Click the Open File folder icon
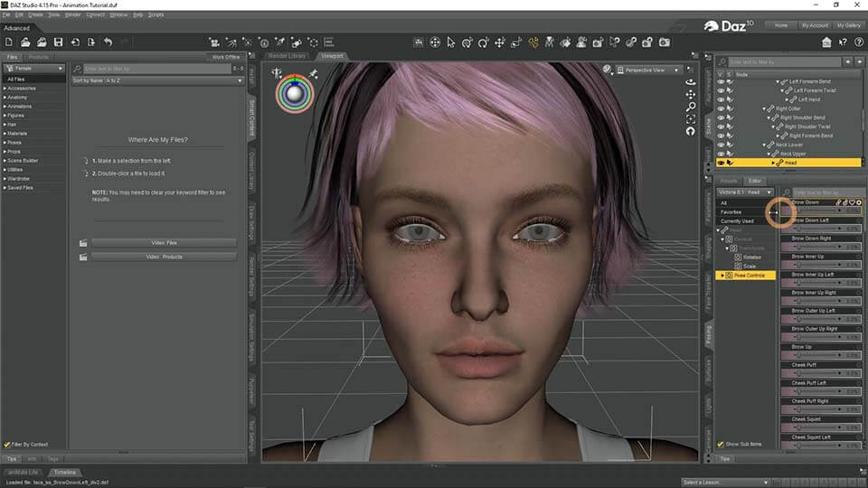Image resolution: width=868 pixels, height=488 pixels. 25,42
